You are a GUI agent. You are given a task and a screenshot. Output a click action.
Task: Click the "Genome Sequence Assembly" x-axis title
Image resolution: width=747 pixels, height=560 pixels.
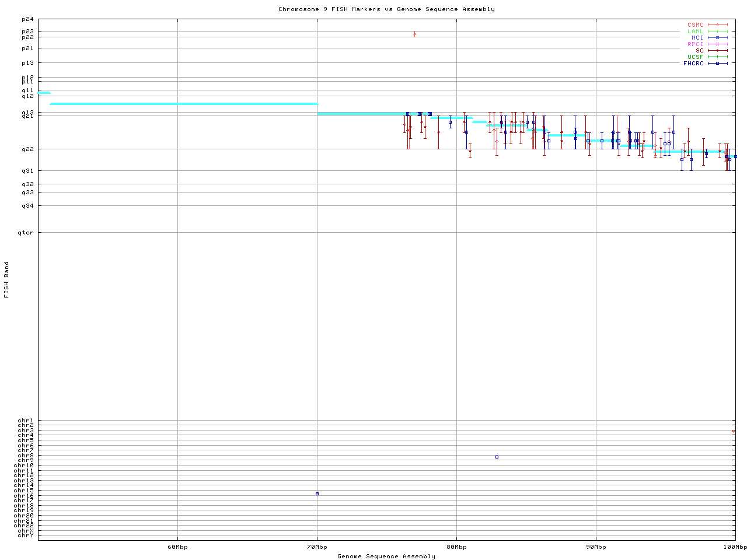[x=386, y=556]
